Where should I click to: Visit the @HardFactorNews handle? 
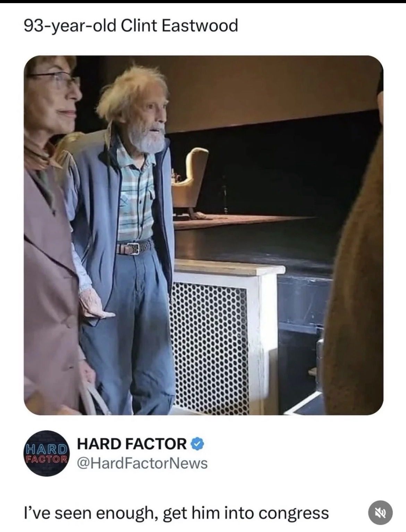coord(142,463)
